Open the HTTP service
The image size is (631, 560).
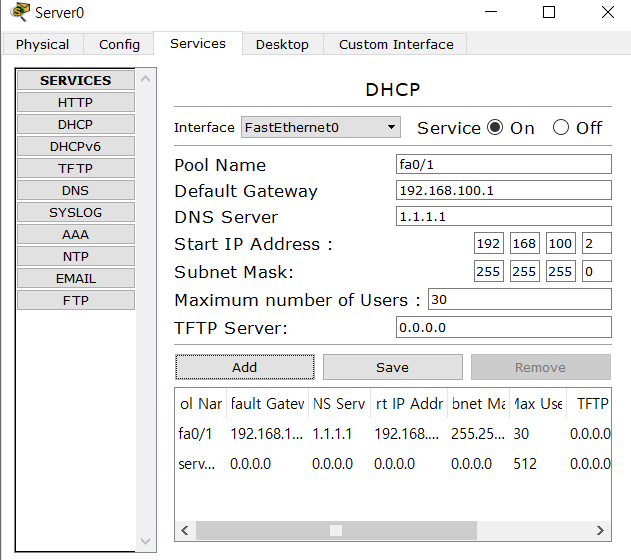point(76,102)
